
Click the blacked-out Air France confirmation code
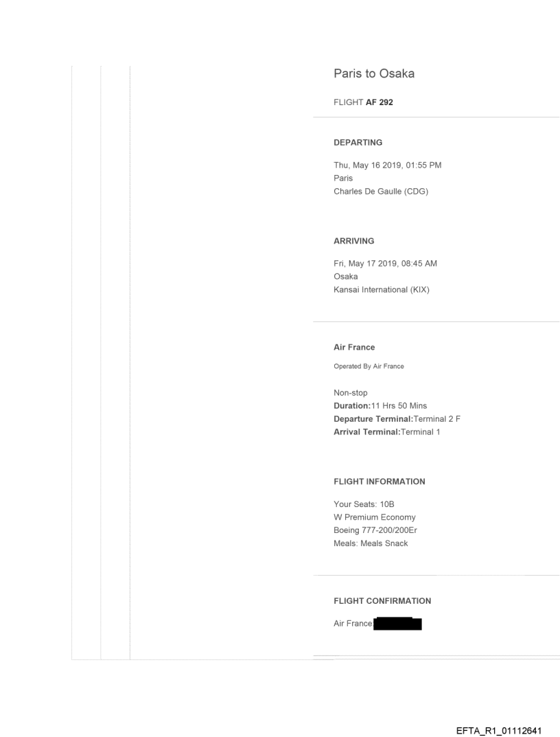tap(397, 624)
